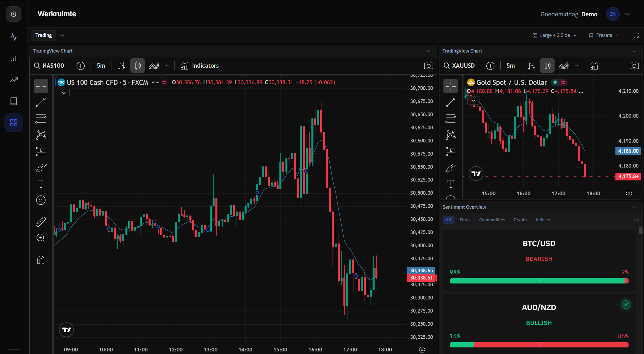
Task: Open Presets dropdown
Action: 604,35
